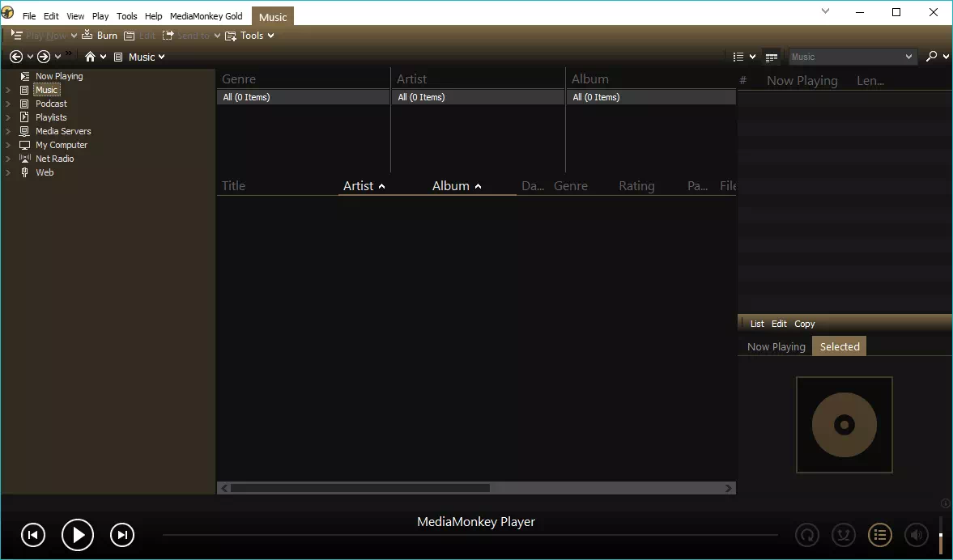Toggle the Now Playing list button
Viewport: 953px width, 560px height.
[x=880, y=534]
